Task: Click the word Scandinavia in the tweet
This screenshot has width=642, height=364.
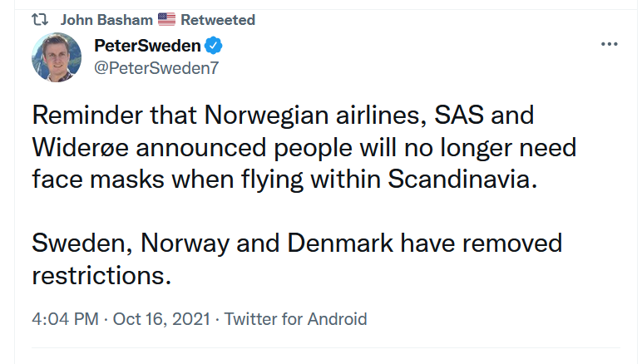Action: coord(462,180)
